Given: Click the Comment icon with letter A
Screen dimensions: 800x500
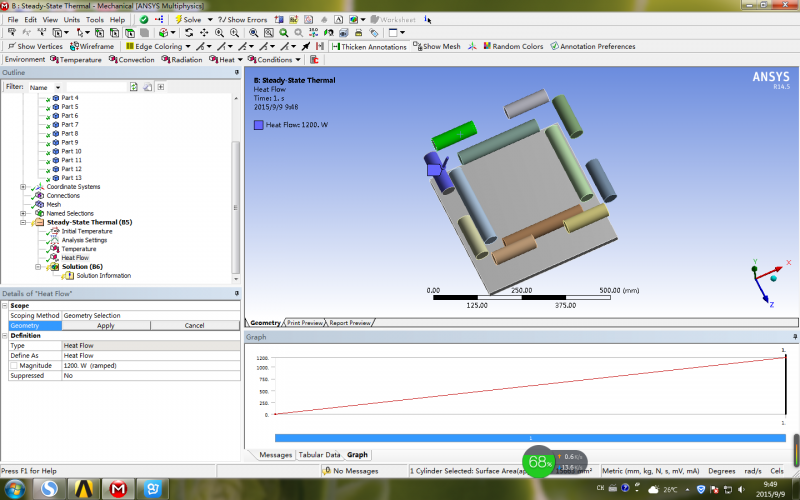Looking at the screenshot, I should (x=338, y=19).
